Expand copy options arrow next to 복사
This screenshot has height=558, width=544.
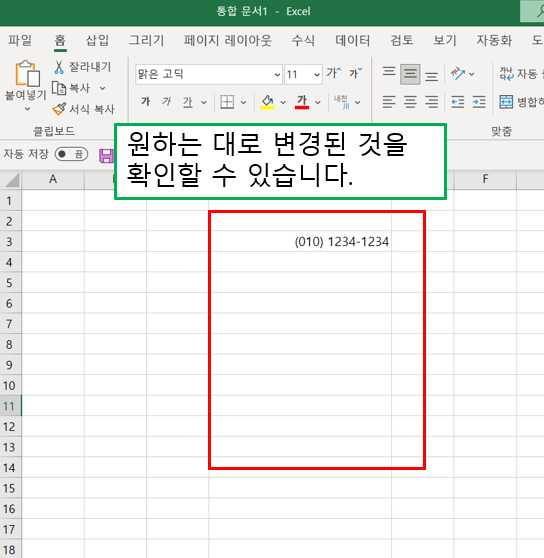102,88
